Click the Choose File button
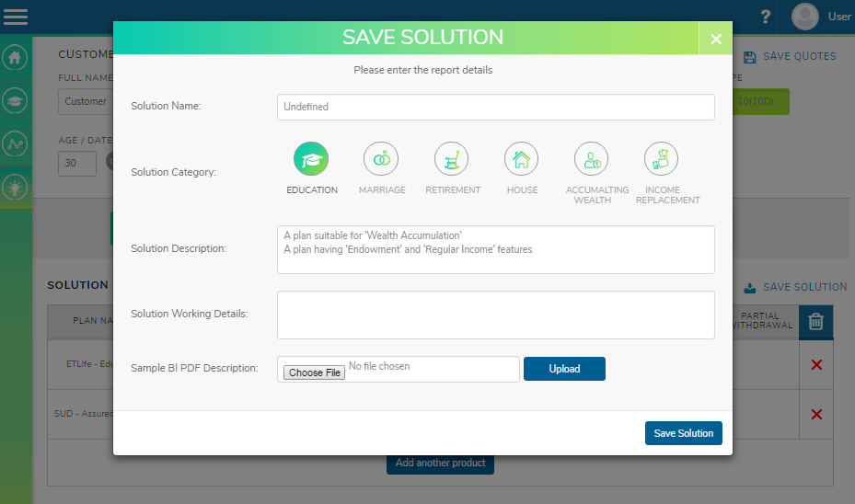The height and width of the screenshot is (504, 855). click(x=315, y=372)
